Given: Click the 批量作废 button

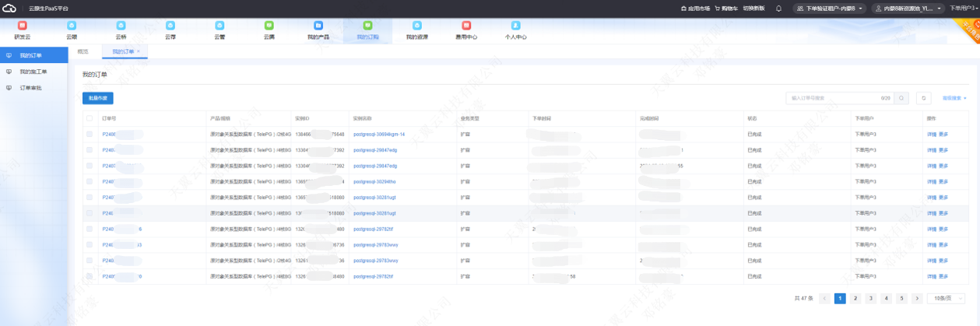Looking at the screenshot, I should click(x=98, y=98).
